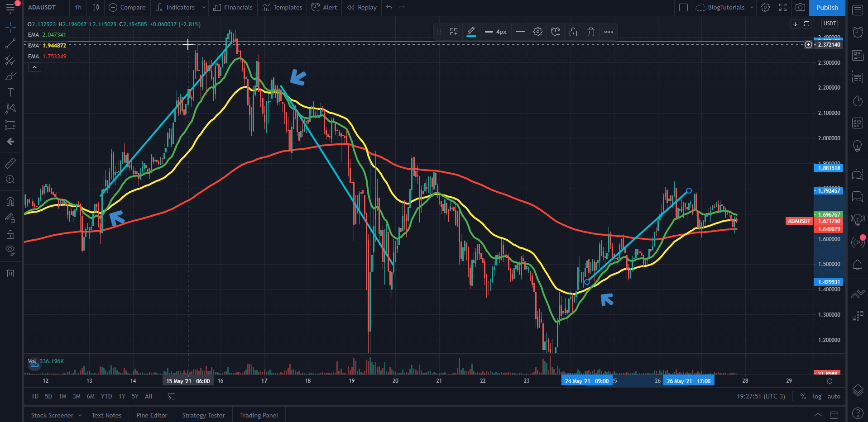Image resolution: width=868 pixels, height=422 pixels.
Task: Open the line color pencil swatch
Action: pos(471,32)
